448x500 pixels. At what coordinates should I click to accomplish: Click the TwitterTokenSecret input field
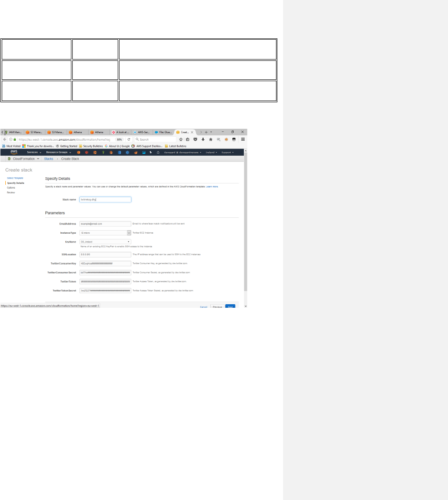(x=105, y=291)
